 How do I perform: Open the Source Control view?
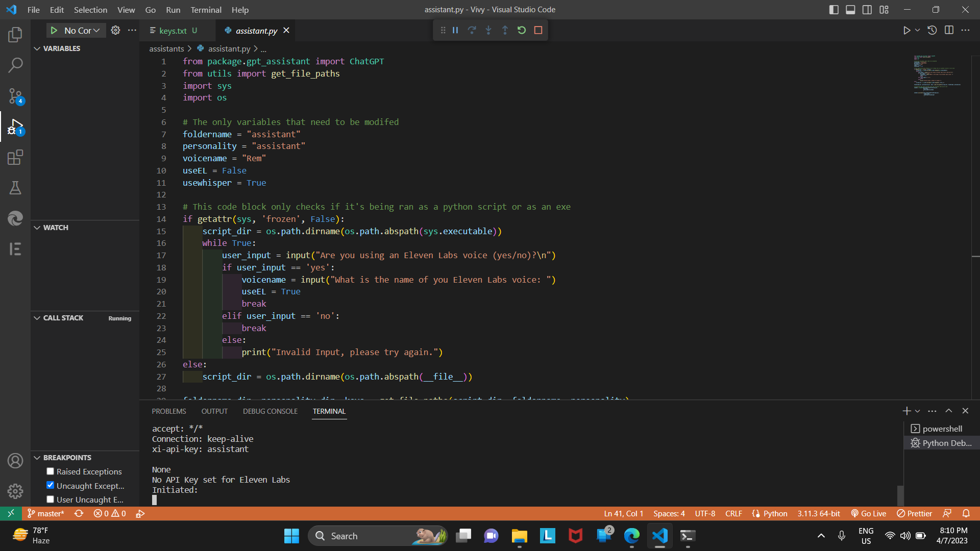(x=15, y=96)
